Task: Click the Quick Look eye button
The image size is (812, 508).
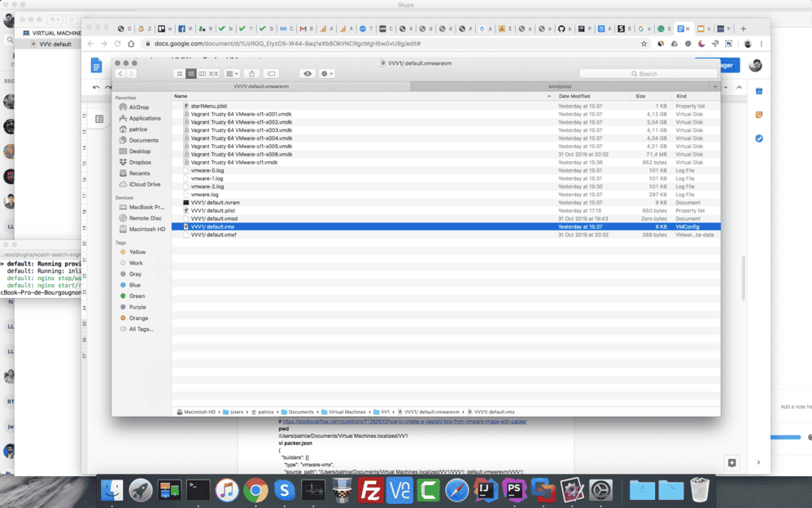Action: point(308,73)
